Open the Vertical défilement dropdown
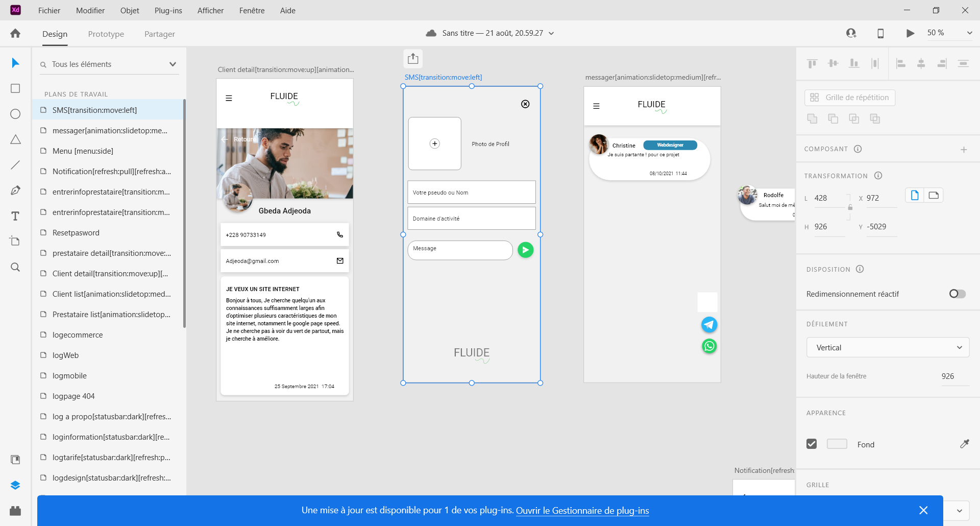The width and height of the screenshot is (980, 526). tap(888, 347)
